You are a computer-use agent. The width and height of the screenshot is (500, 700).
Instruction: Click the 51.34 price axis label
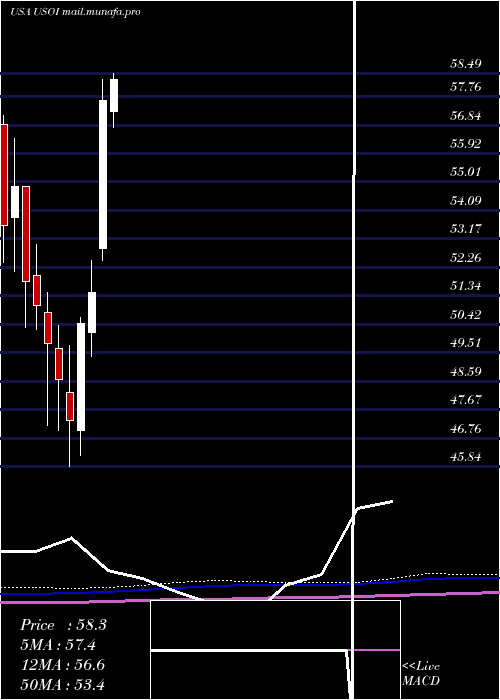click(466, 286)
